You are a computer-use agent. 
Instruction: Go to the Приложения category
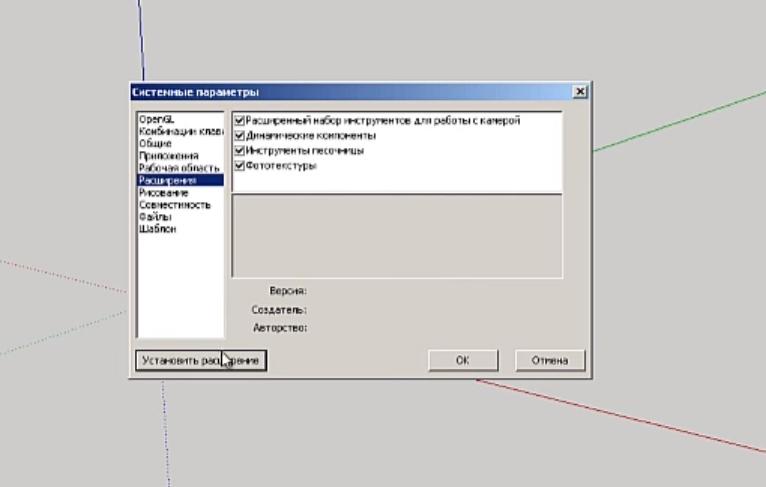pos(168,156)
